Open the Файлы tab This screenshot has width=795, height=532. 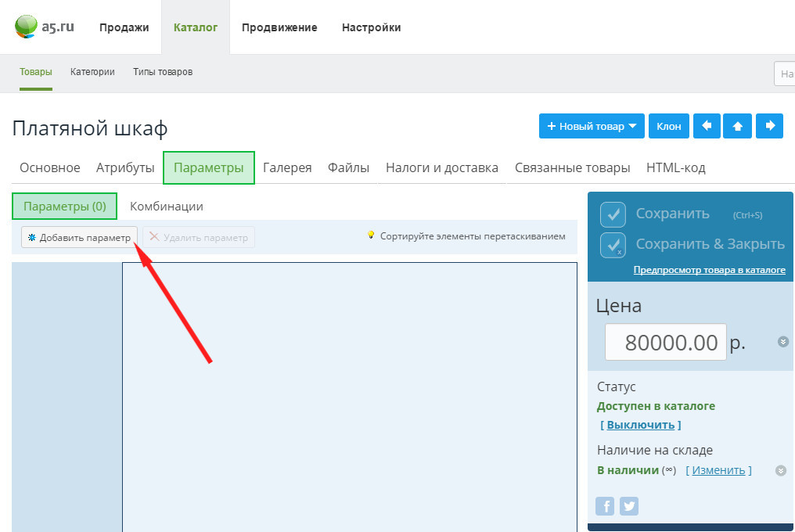click(348, 168)
